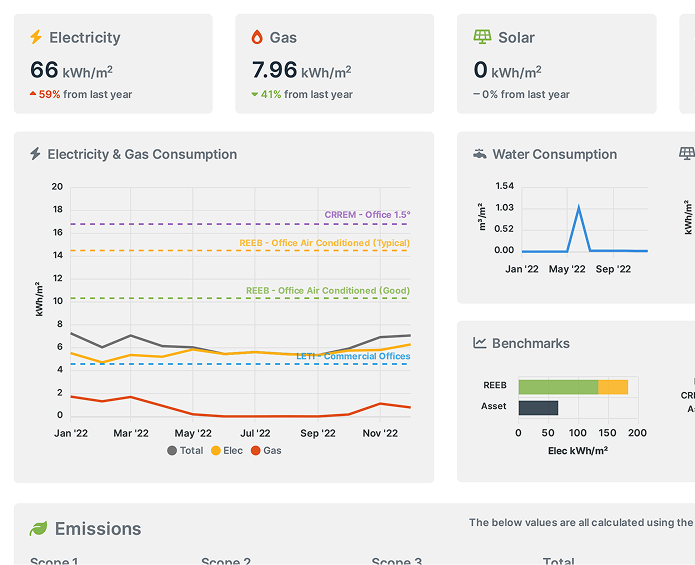Toggle the Gas series in chart legend

pos(266,451)
